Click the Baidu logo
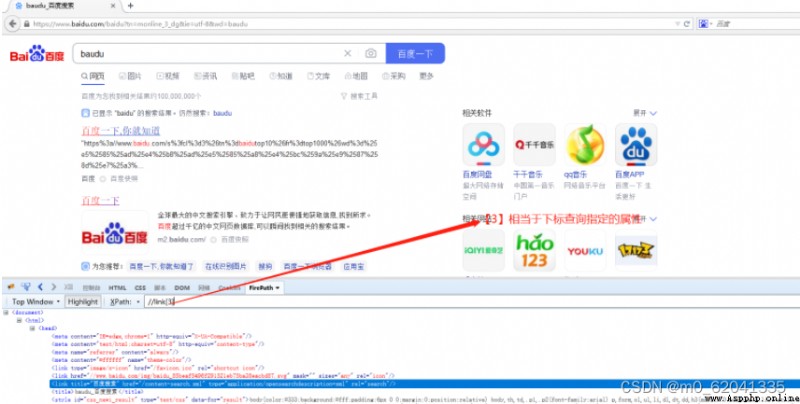Screen dimensions: 800x404 [x=37, y=54]
